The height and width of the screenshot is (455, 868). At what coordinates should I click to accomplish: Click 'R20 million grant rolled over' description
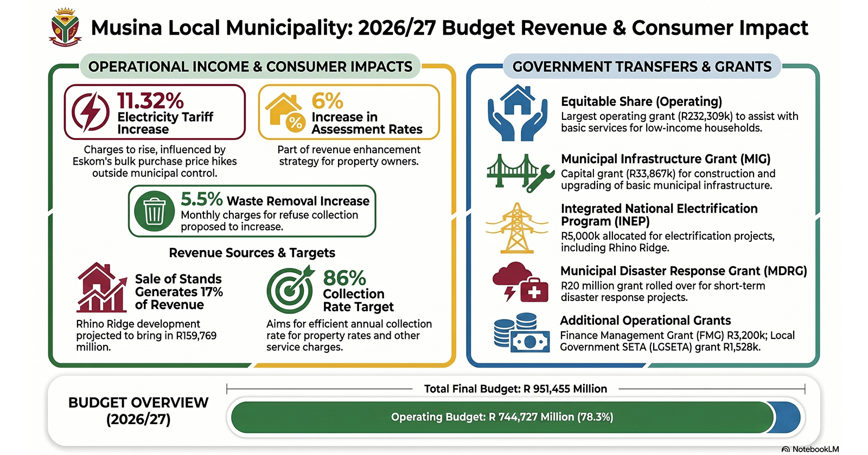coord(663,292)
